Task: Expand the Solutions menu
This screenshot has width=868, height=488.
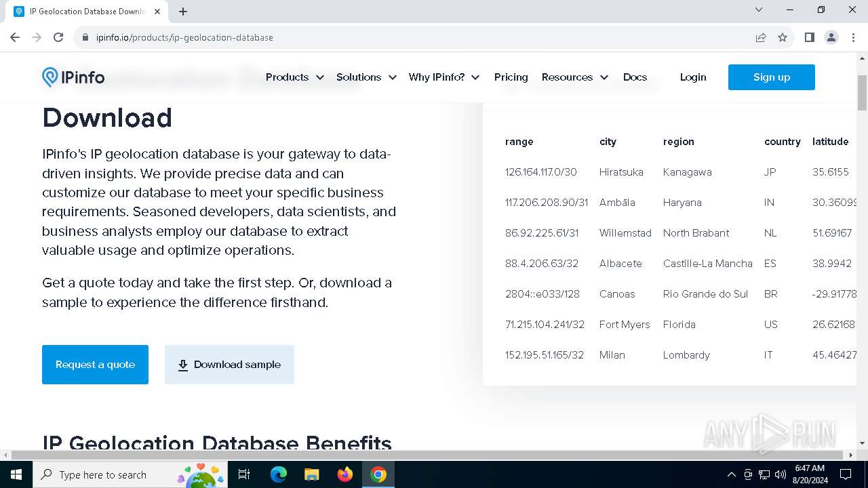Action: point(366,77)
